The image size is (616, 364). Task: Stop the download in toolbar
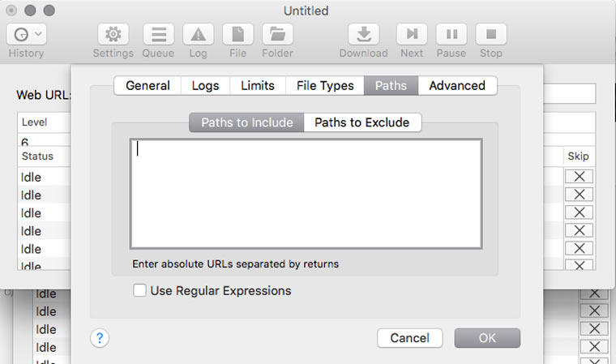click(490, 35)
